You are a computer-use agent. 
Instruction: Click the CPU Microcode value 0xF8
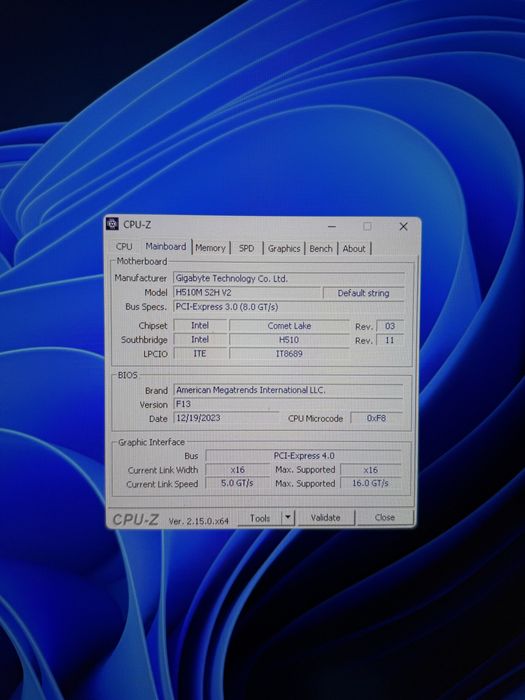tap(376, 418)
